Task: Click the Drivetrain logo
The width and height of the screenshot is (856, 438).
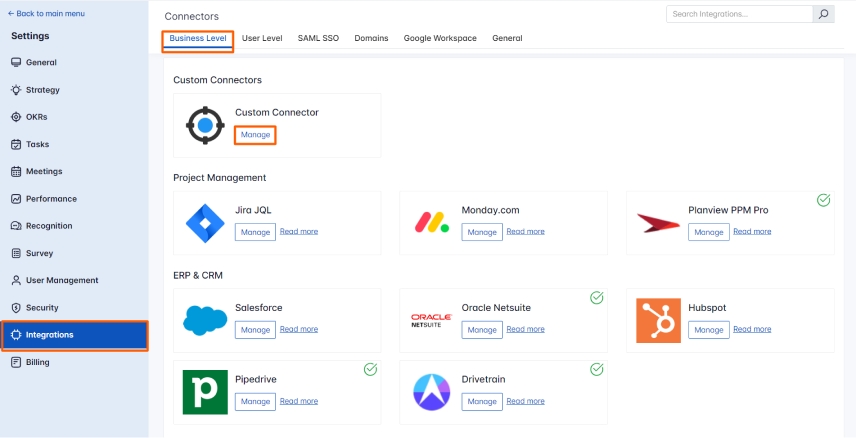Action: [x=431, y=392]
